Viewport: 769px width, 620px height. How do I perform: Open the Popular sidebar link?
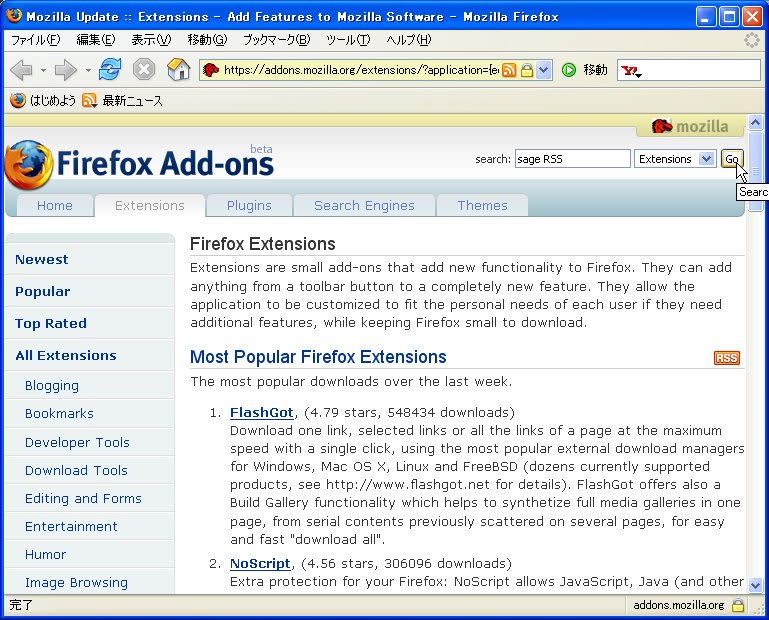point(43,291)
